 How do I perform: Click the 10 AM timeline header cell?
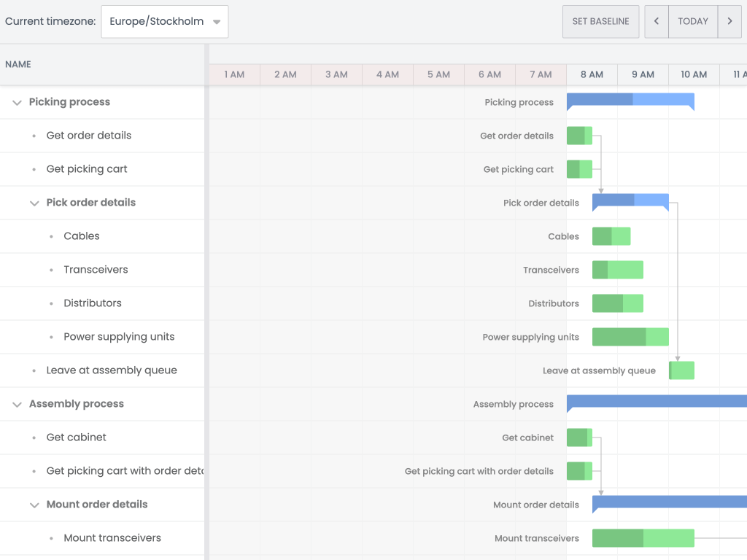click(x=694, y=75)
